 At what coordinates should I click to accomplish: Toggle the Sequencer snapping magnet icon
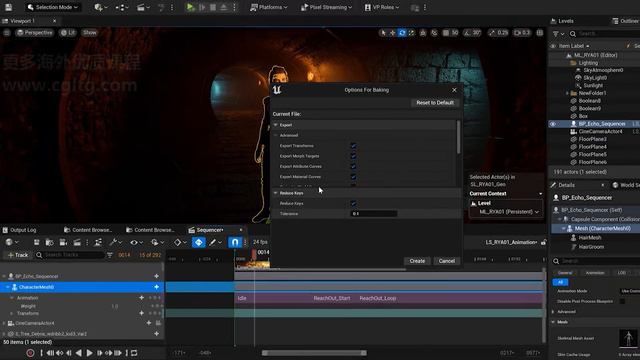click(x=235, y=242)
